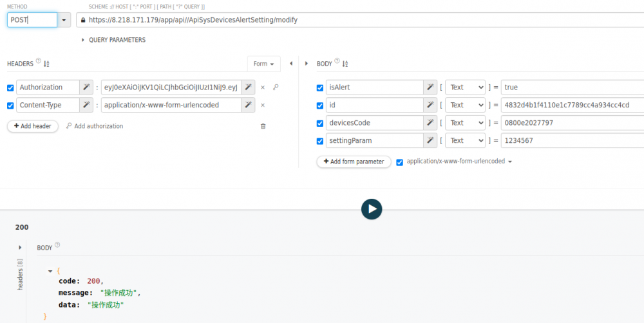
Task: Disable the devicesCode body parameter checkbox
Action: [320, 123]
